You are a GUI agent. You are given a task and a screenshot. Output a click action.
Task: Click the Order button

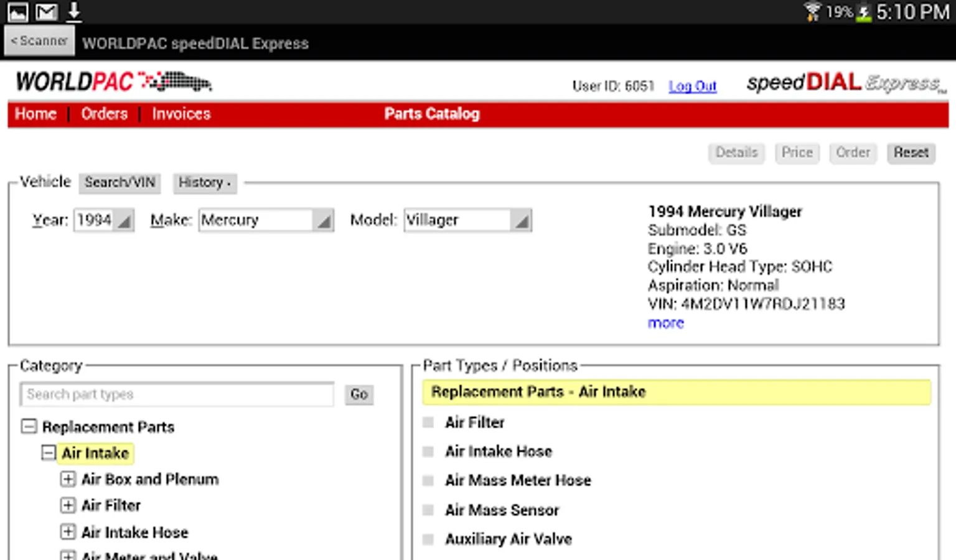coord(853,152)
